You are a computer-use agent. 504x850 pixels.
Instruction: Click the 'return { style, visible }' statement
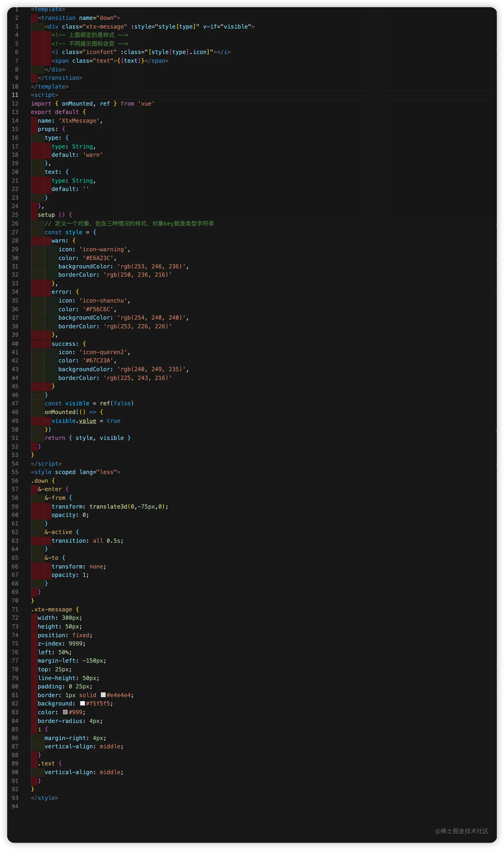(x=88, y=438)
